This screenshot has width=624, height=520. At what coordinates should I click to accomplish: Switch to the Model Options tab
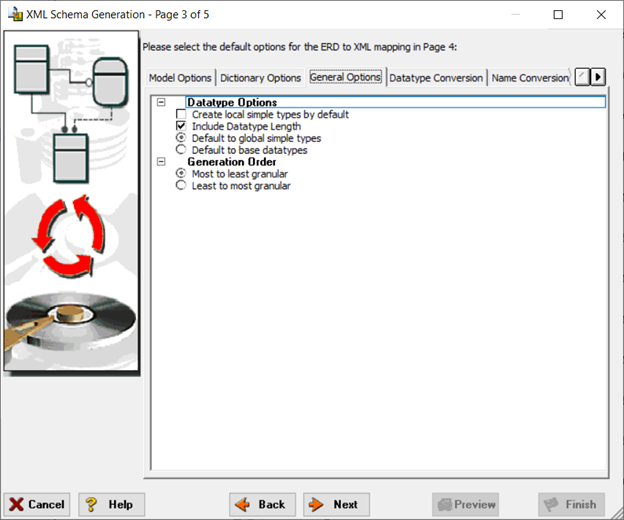click(x=180, y=78)
